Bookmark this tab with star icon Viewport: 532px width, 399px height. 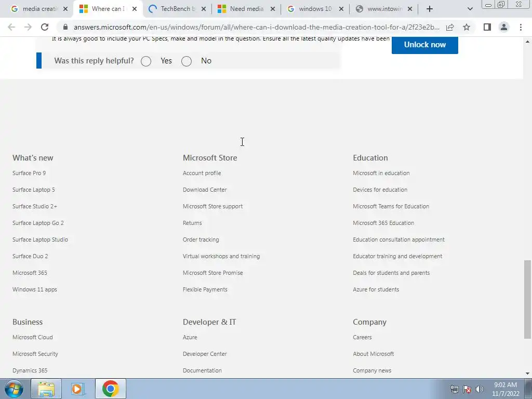[x=467, y=27]
